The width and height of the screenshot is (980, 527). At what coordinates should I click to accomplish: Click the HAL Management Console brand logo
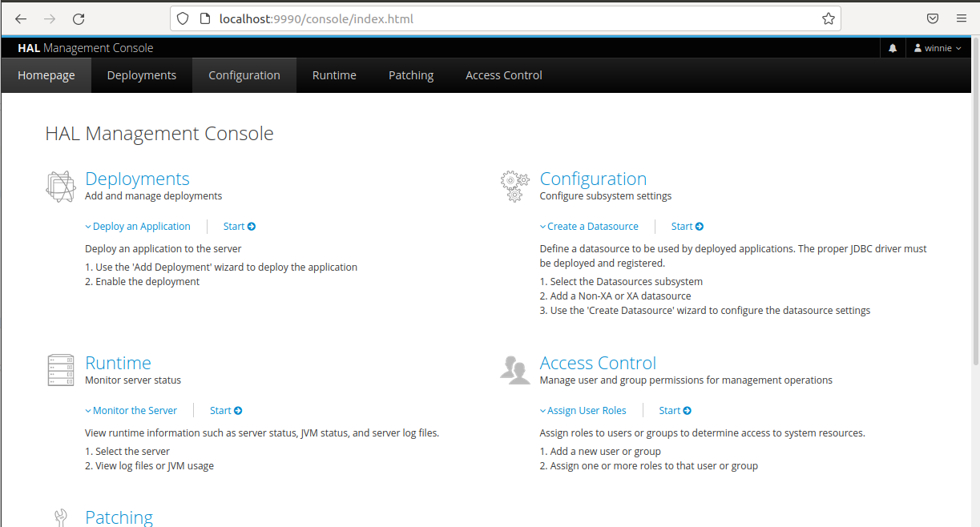pyautogui.click(x=85, y=48)
